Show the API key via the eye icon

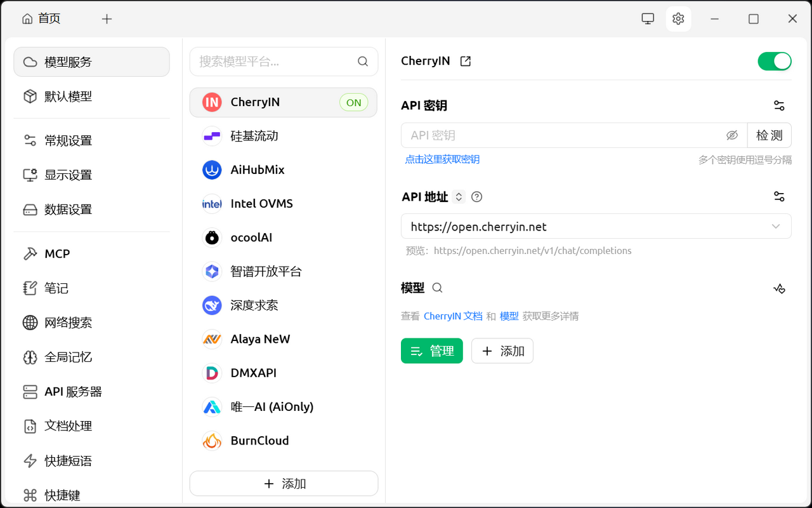[733, 135]
